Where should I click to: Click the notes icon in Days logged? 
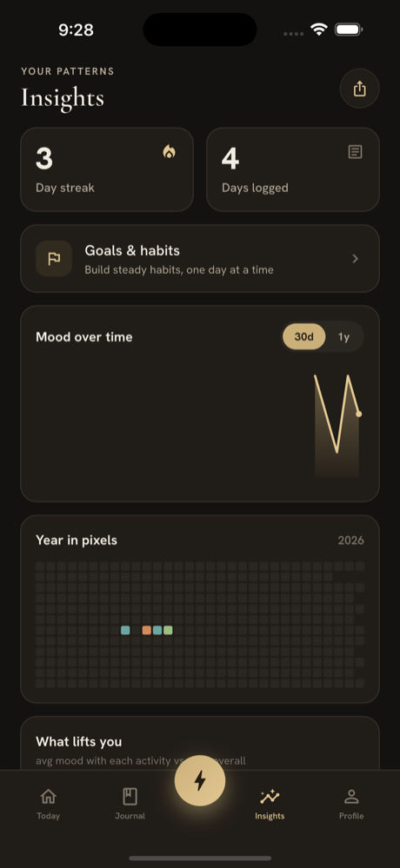click(355, 152)
